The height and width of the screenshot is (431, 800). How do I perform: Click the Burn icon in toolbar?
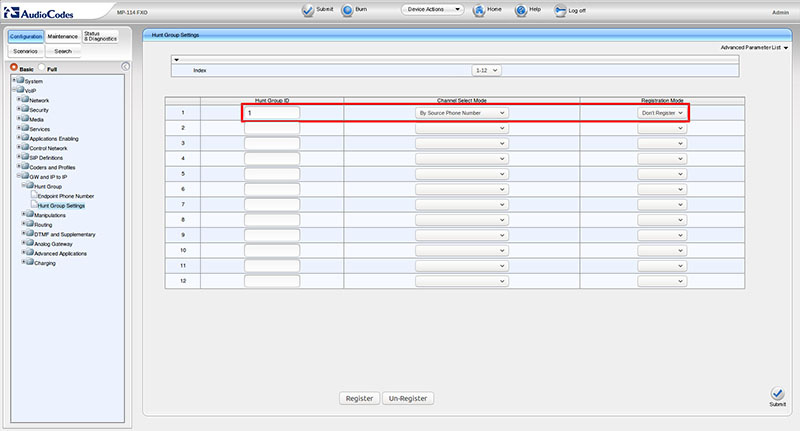pyautogui.click(x=347, y=10)
